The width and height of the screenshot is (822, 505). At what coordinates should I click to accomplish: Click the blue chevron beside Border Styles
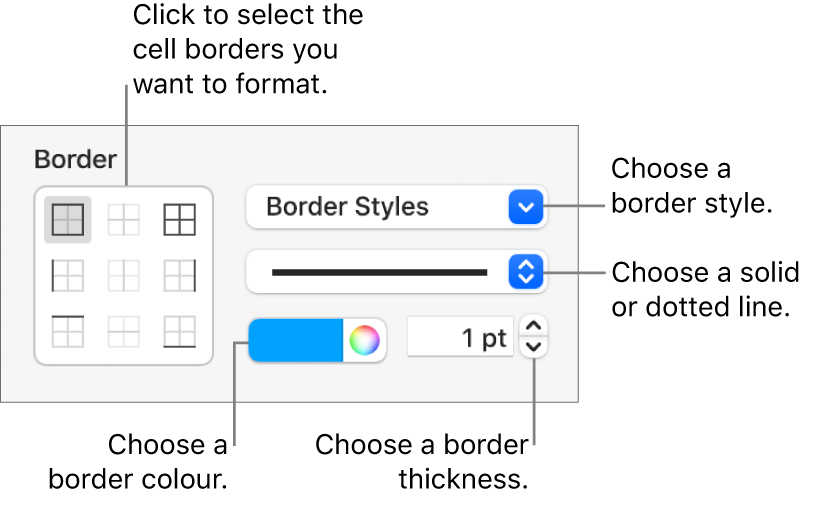tap(525, 207)
